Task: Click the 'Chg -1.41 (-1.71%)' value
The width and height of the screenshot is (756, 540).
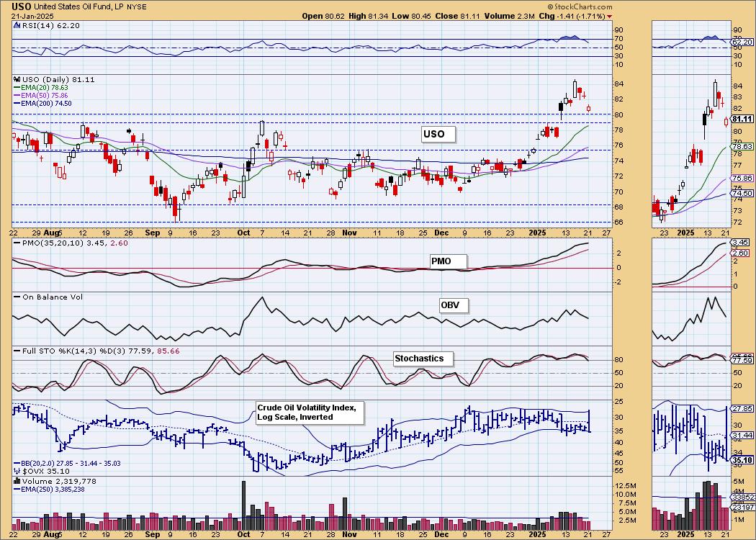Action: (572, 16)
